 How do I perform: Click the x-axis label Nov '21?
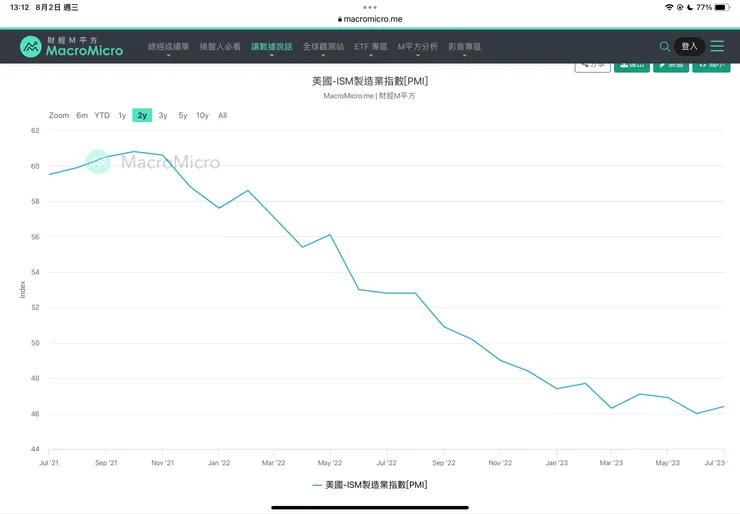pos(162,463)
